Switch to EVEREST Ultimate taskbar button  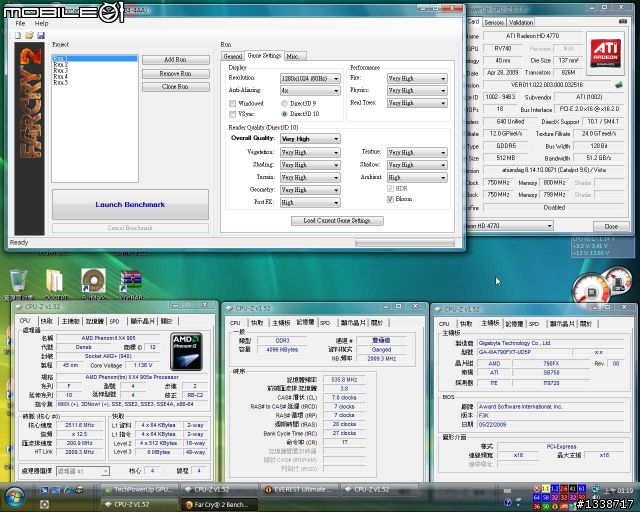pos(299,489)
